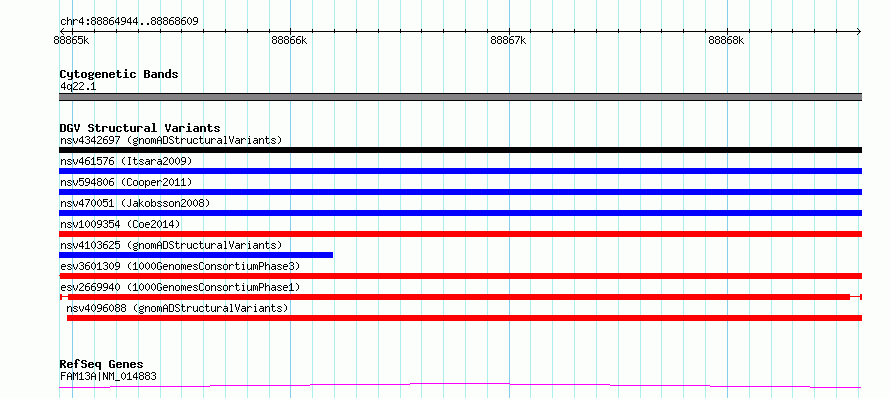This screenshot has width=890, height=398.
Task: Click the ruler's right arrowhead
Action: pyautogui.click(x=859, y=31)
